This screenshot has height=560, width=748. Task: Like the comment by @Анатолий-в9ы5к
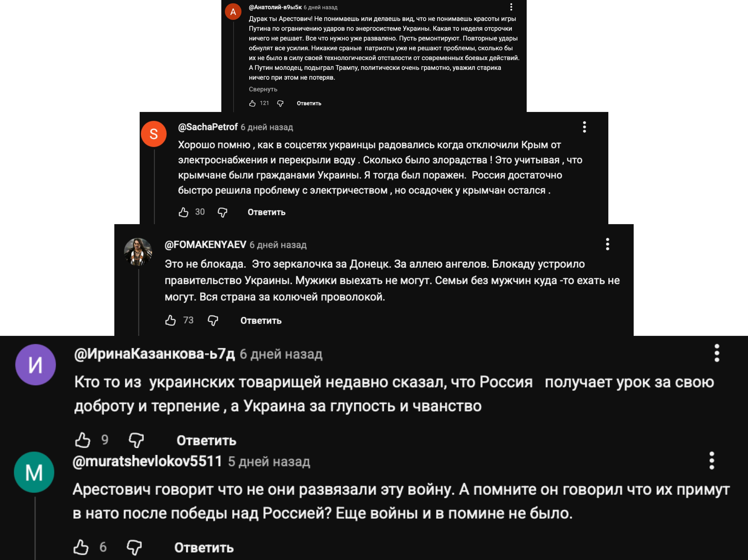pos(252,103)
